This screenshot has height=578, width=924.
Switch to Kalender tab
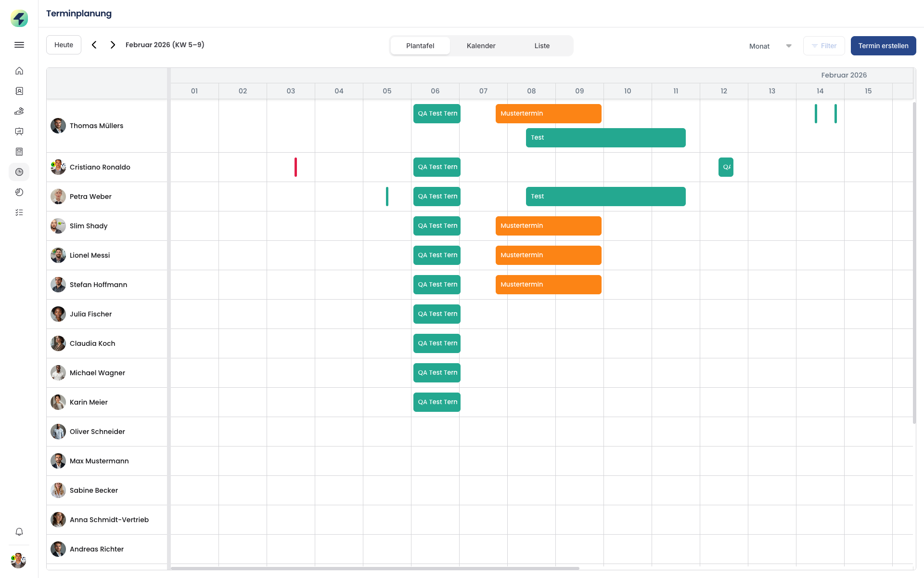pos(481,46)
